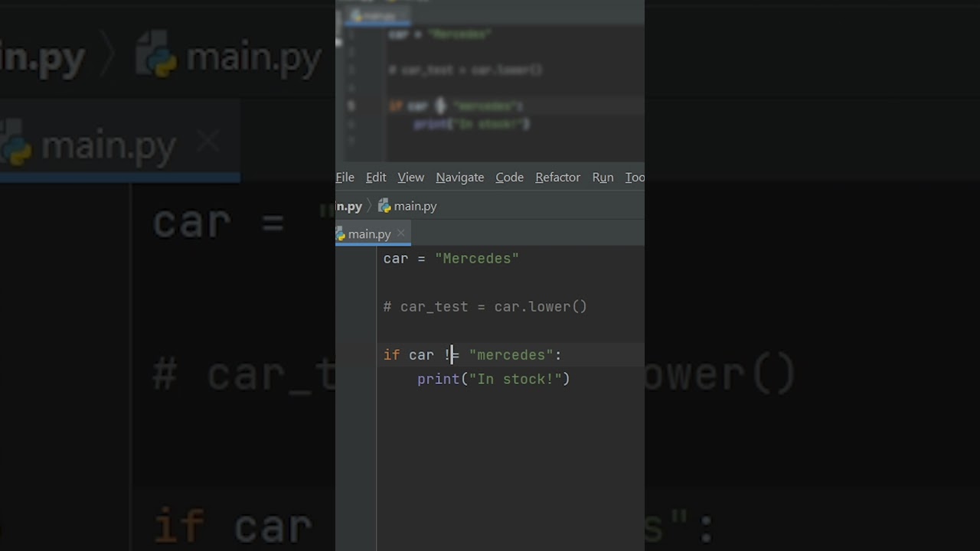Click the text car = "Mercedes"

(451, 259)
